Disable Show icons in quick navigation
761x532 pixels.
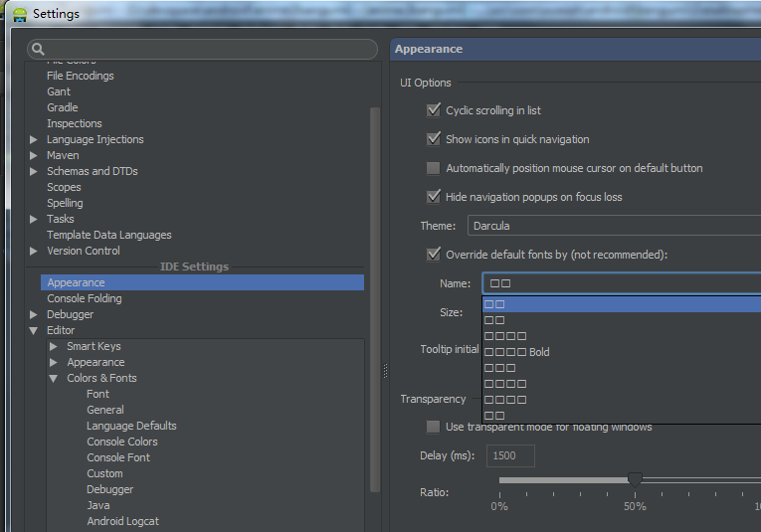click(433, 139)
